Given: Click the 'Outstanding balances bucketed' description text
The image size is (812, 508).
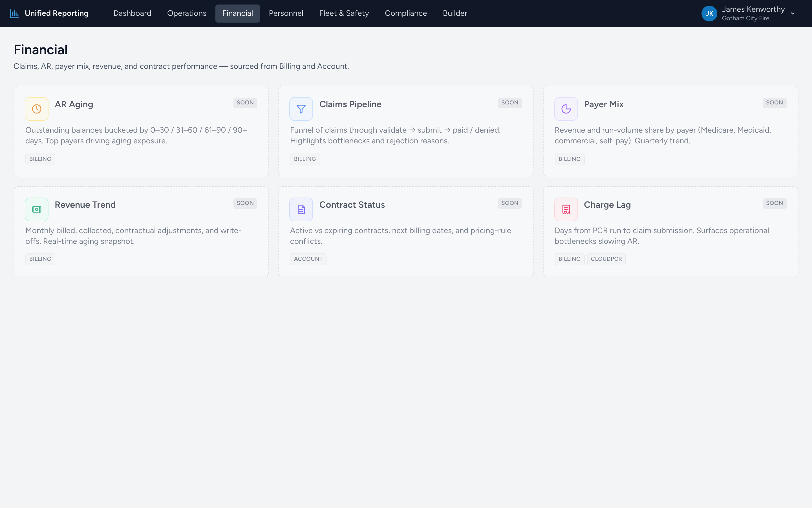Looking at the screenshot, I should [136, 135].
